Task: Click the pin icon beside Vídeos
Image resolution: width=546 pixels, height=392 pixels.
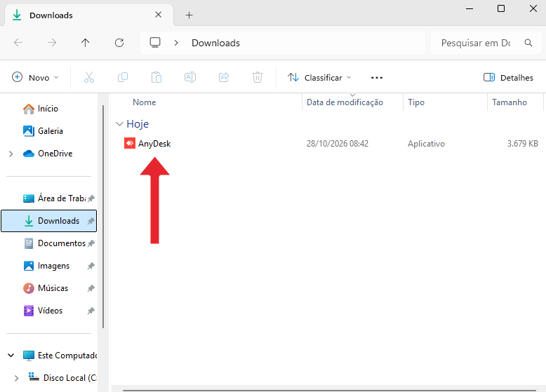Action: click(91, 311)
